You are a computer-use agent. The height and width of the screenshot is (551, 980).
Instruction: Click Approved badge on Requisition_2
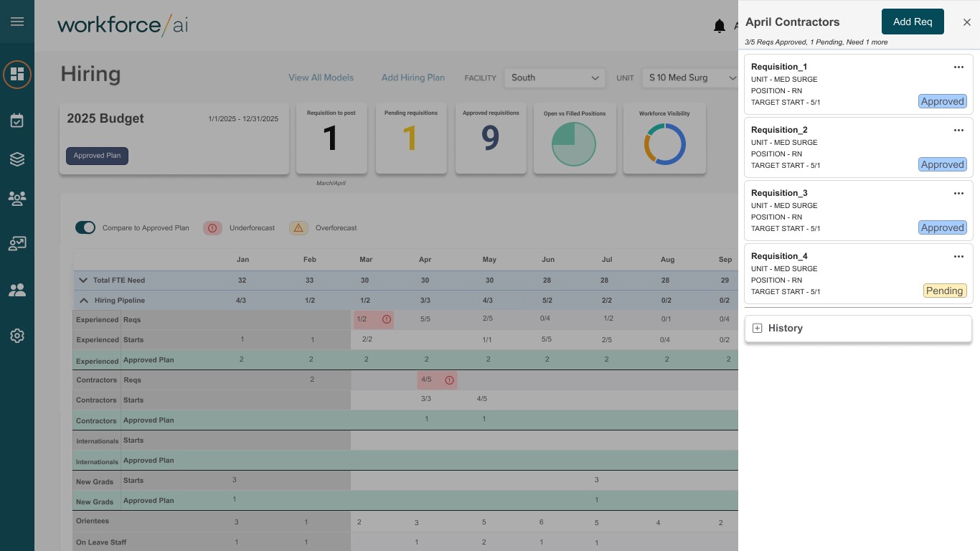pyautogui.click(x=943, y=164)
